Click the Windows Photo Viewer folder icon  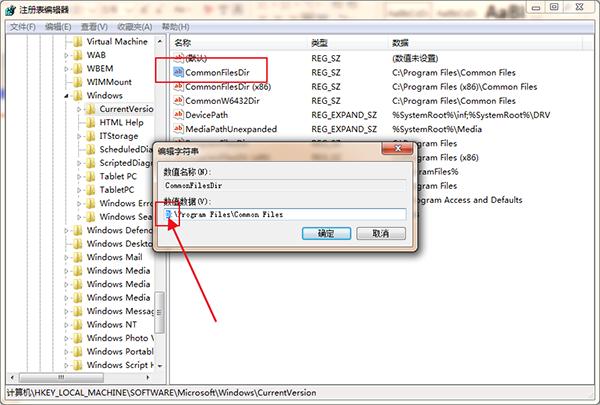click(78, 338)
